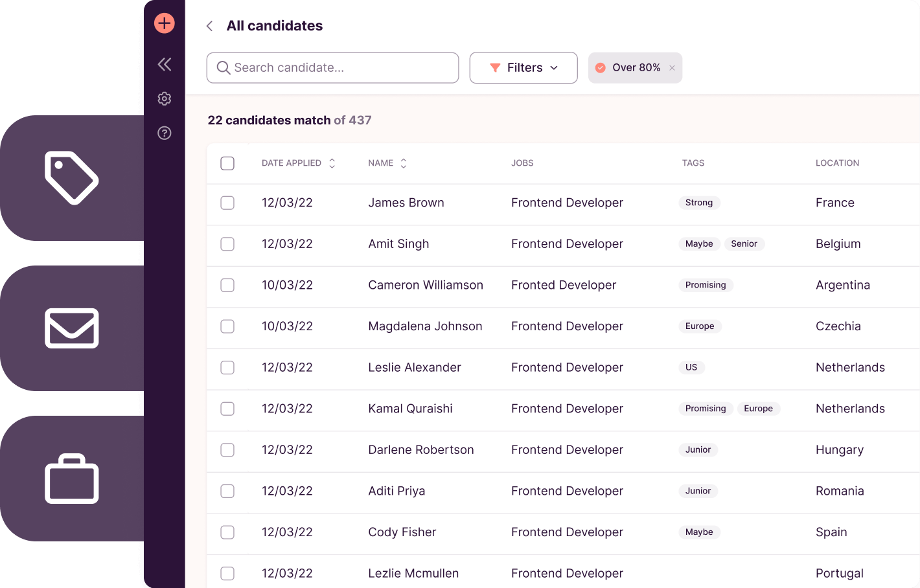The width and height of the screenshot is (920, 588).
Task: Toggle the select-all header checkbox
Action: (x=227, y=163)
